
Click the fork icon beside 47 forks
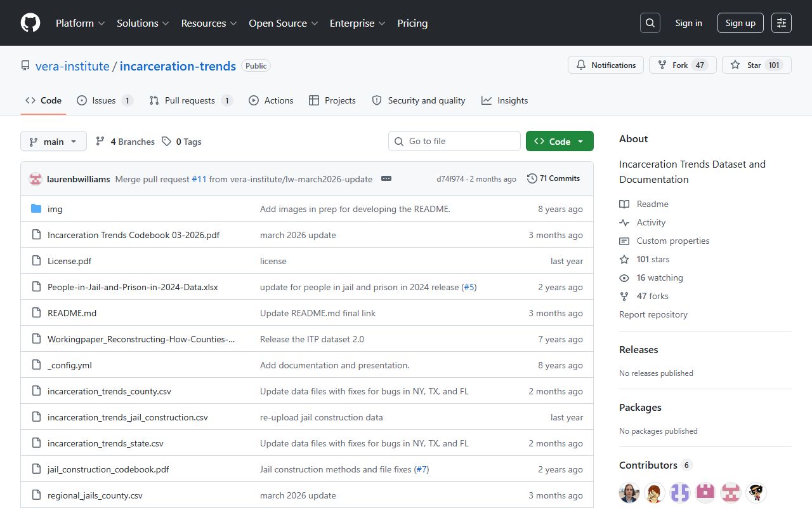click(x=624, y=296)
